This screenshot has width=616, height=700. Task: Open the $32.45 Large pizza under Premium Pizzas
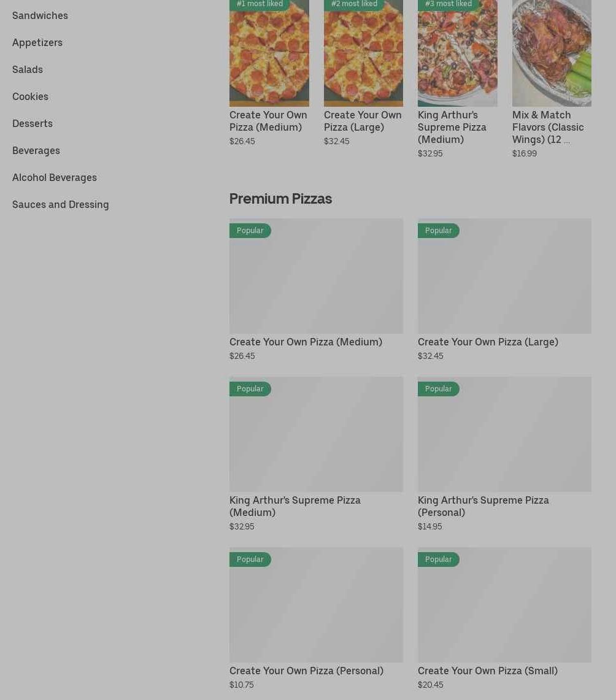488,342
